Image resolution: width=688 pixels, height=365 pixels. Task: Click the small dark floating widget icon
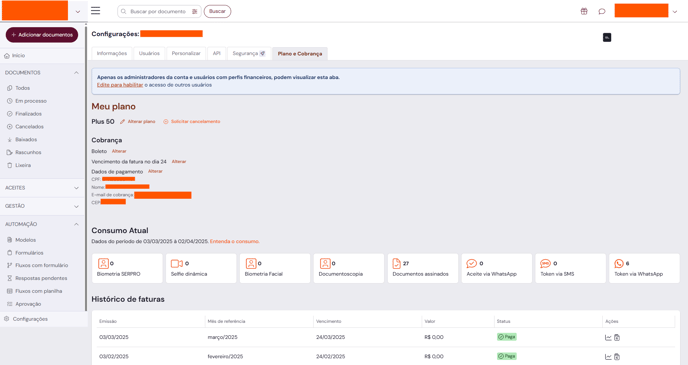(x=607, y=38)
